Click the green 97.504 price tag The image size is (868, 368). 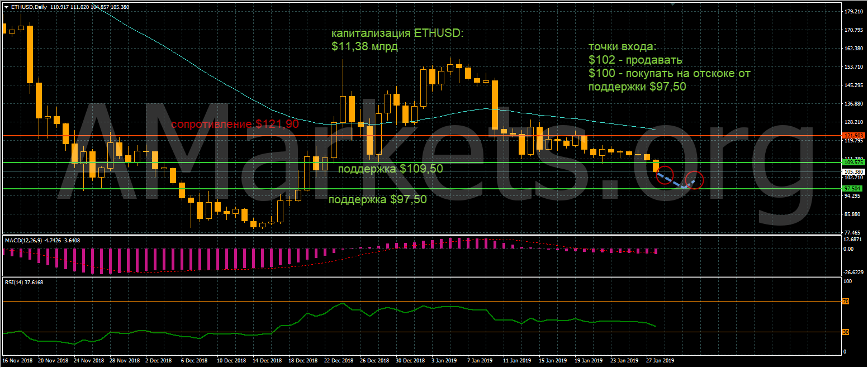855,189
